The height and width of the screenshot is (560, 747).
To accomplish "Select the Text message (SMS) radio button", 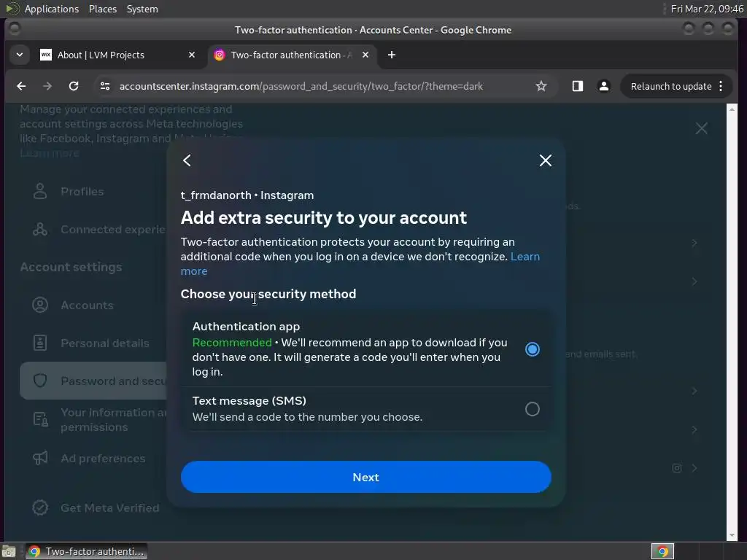I will tap(532, 409).
